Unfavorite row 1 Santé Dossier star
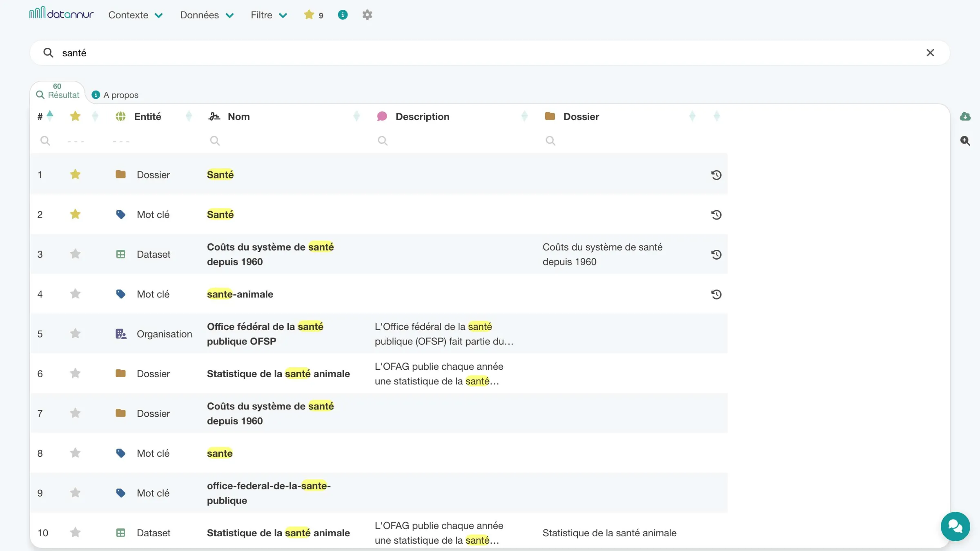 click(x=75, y=175)
